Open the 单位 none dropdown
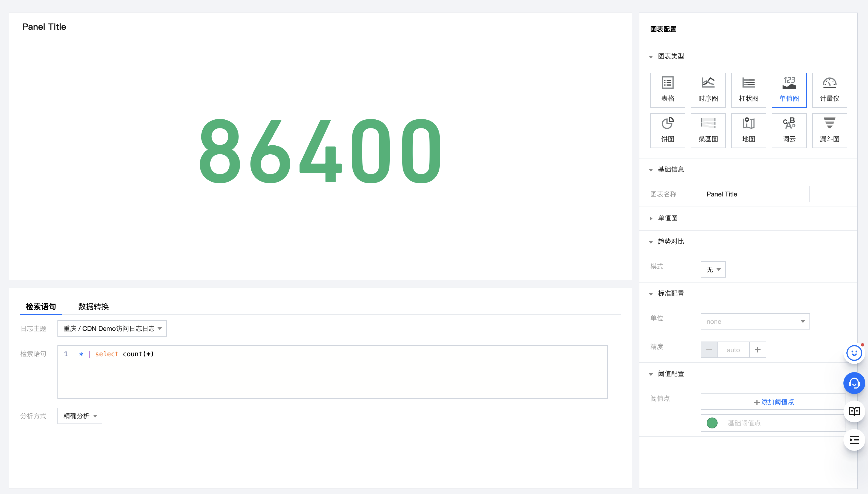The height and width of the screenshot is (494, 868). pyautogui.click(x=755, y=321)
